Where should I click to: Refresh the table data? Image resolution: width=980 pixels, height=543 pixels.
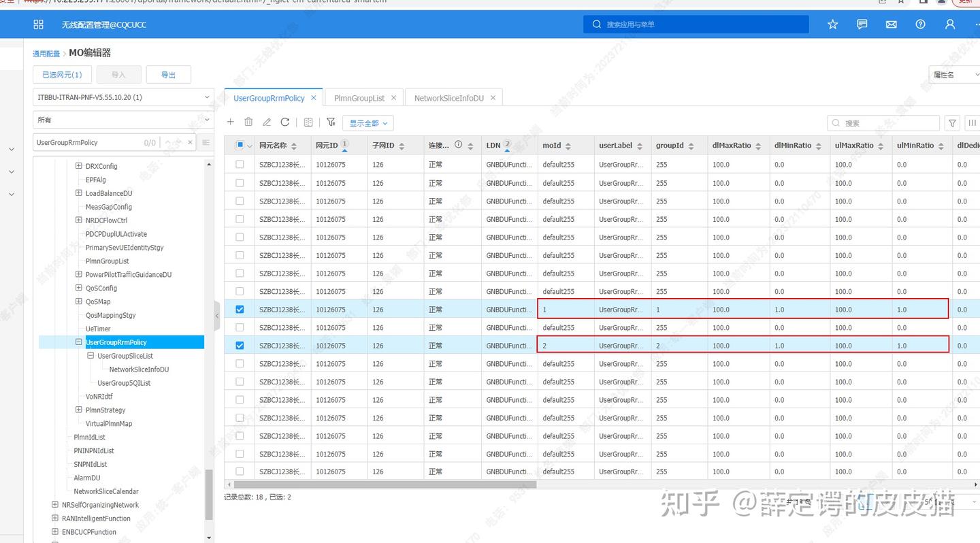tap(285, 122)
